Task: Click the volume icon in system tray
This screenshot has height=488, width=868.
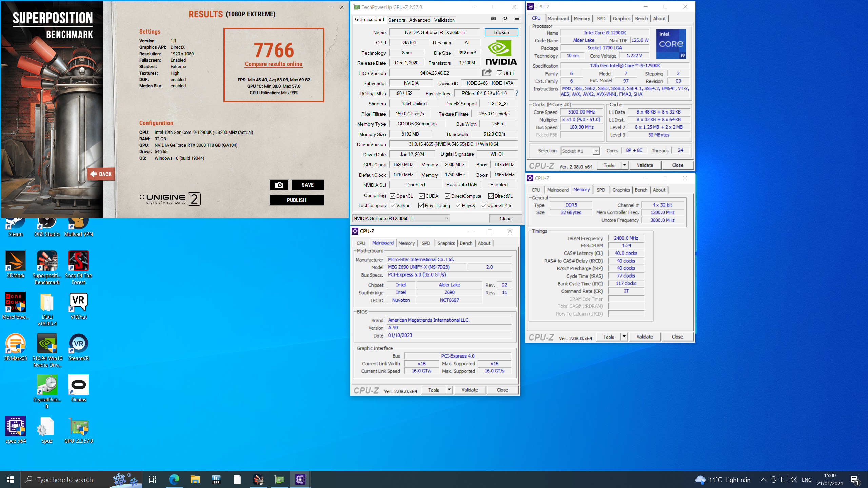Action: [794, 480]
